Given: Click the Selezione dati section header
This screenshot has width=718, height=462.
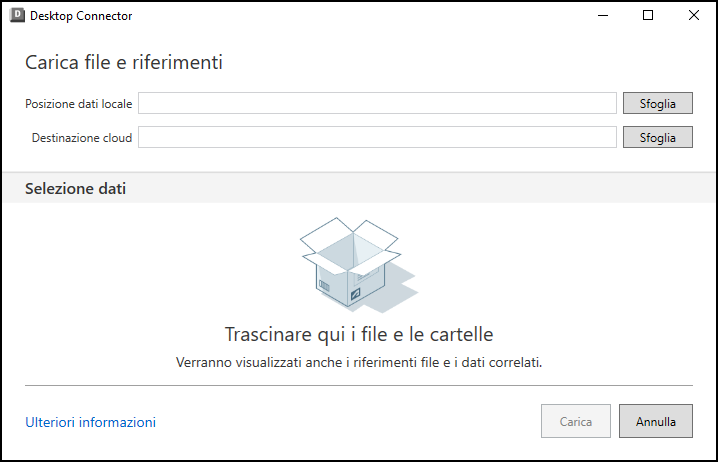Looking at the screenshot, I should point(76,188).
